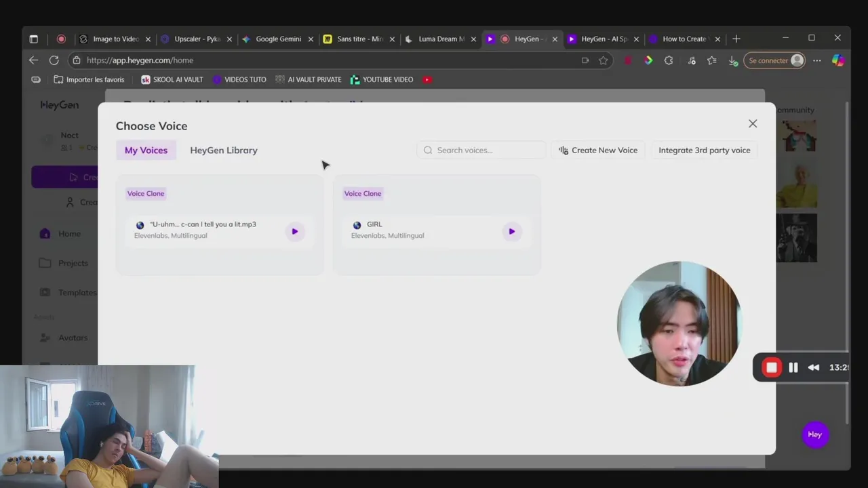Click the colorful diamond extension icon
This screenshot has height=488, width=868.
coord(648,60)
